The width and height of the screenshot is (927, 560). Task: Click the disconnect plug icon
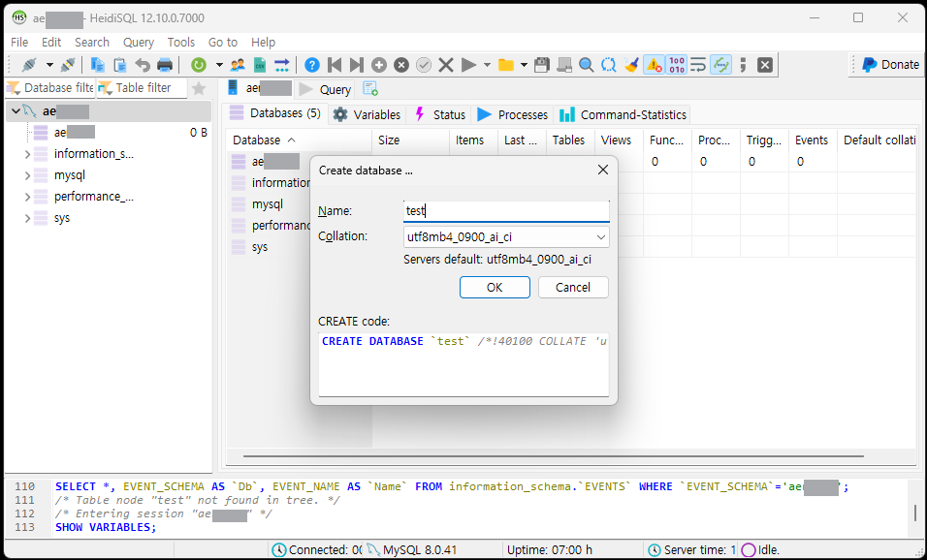(x=68, y=64)
